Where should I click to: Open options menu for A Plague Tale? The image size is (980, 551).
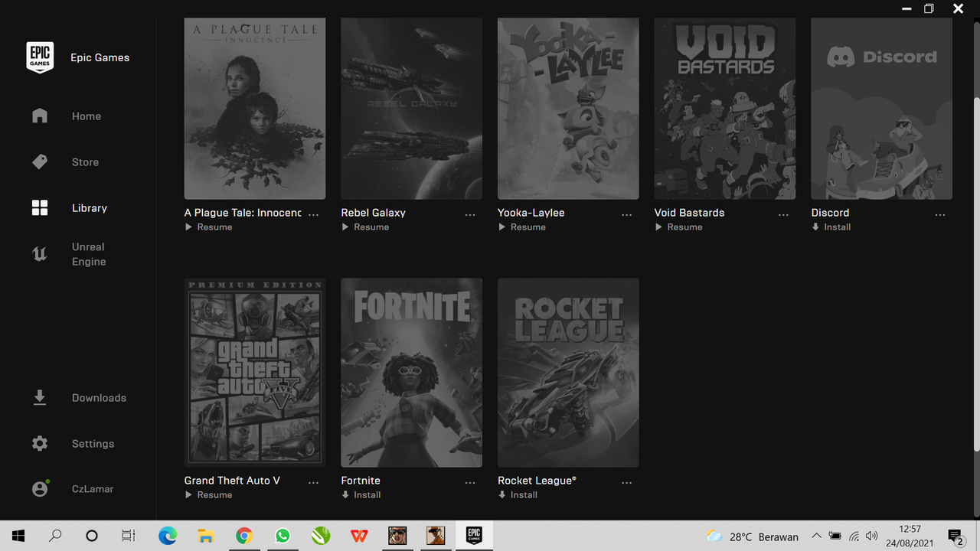313,215
